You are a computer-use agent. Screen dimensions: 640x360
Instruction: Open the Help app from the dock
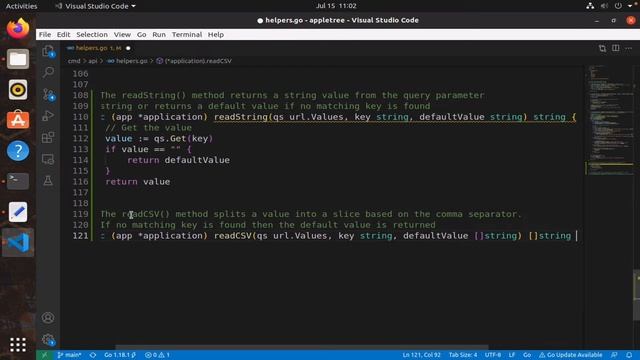pos(18,151)
